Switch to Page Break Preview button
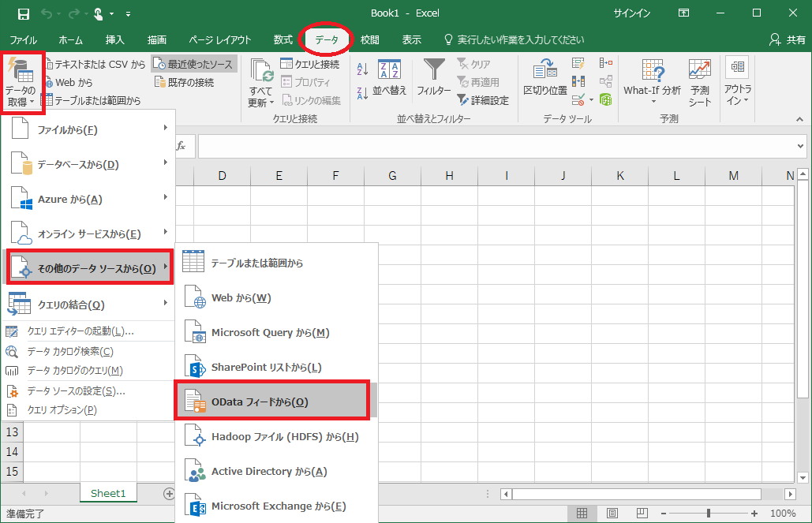 coord(642,514)
